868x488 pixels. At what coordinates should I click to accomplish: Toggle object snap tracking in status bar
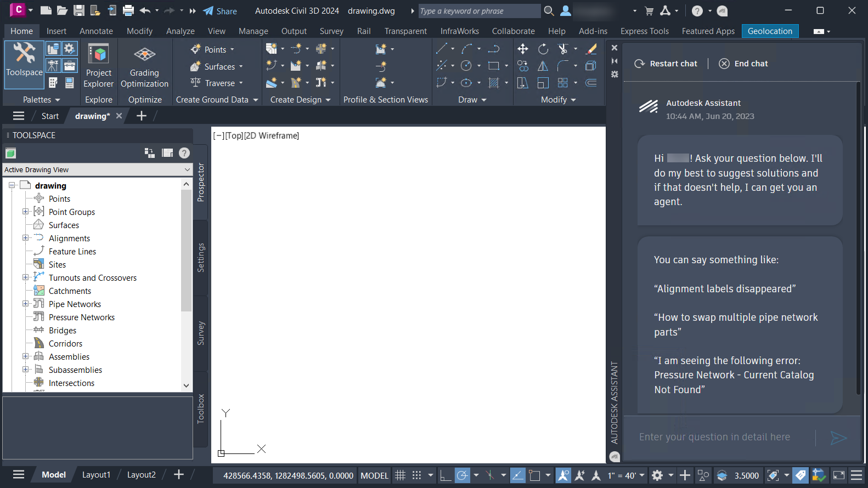coord(517,475)
